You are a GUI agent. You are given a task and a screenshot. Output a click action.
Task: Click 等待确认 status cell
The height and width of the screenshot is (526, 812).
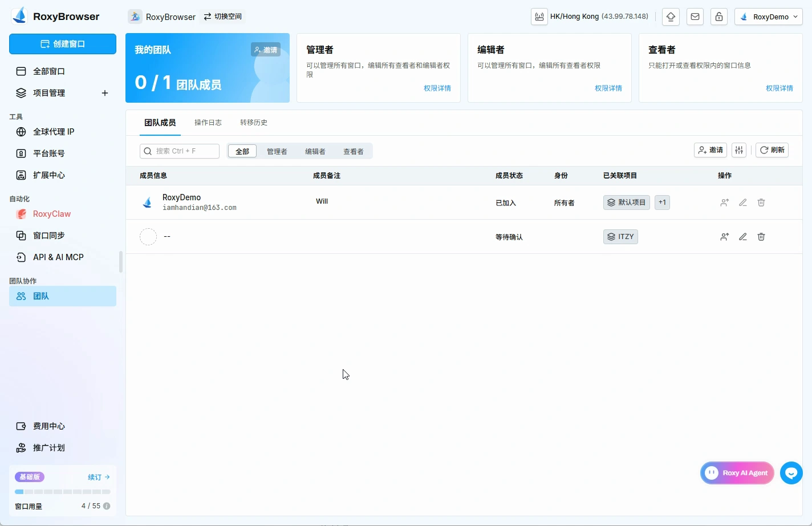(x=509, y=237)
